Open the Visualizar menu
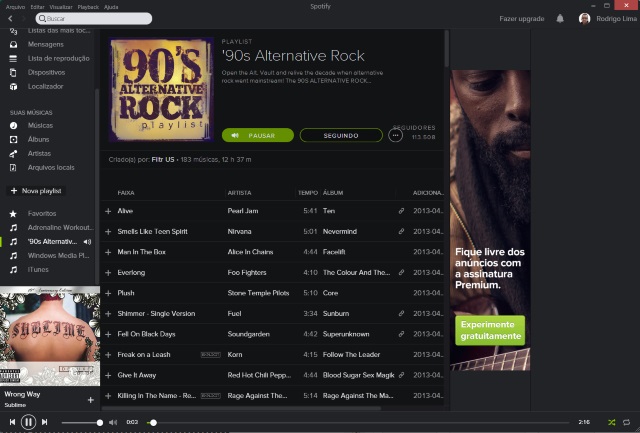640x433 pixels. pyautogui.click(x=61, y=7)
